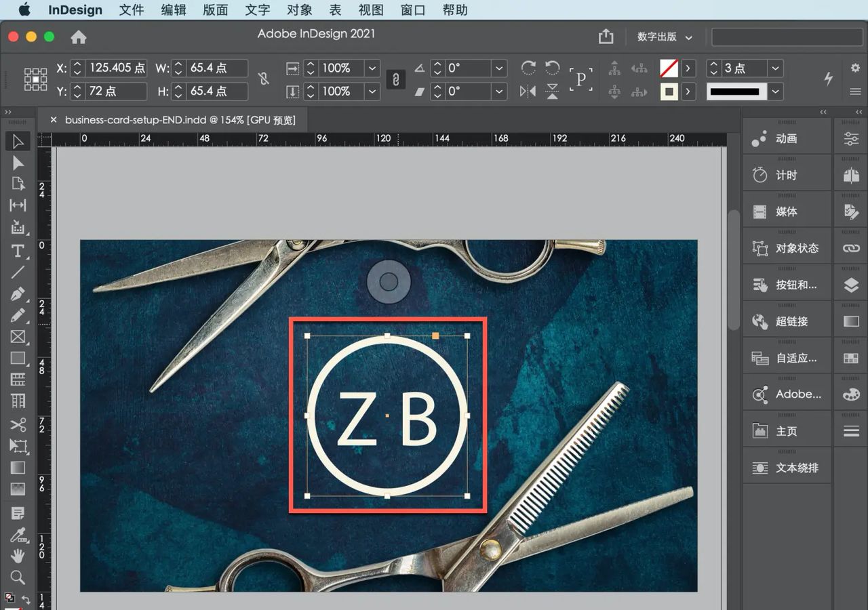Click the Rotate 90° clockwise icon

528,68
